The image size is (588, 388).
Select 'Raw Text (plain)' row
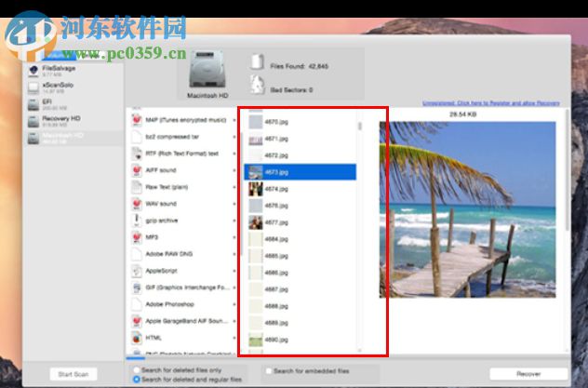point(184,187)
